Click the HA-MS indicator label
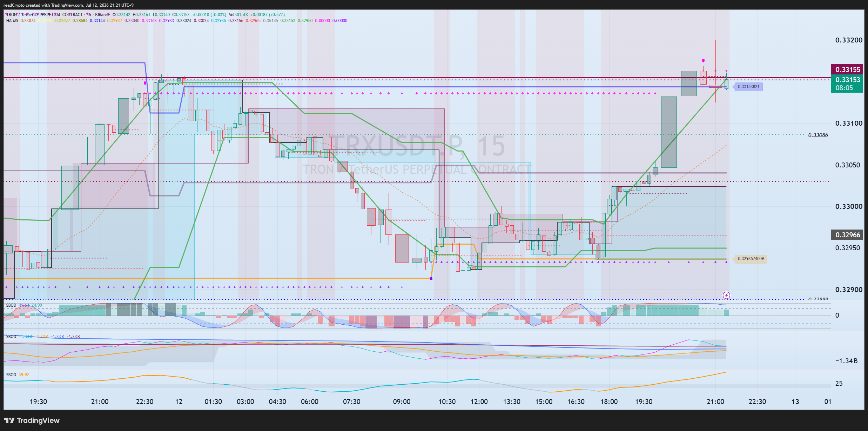 point(12,21)
